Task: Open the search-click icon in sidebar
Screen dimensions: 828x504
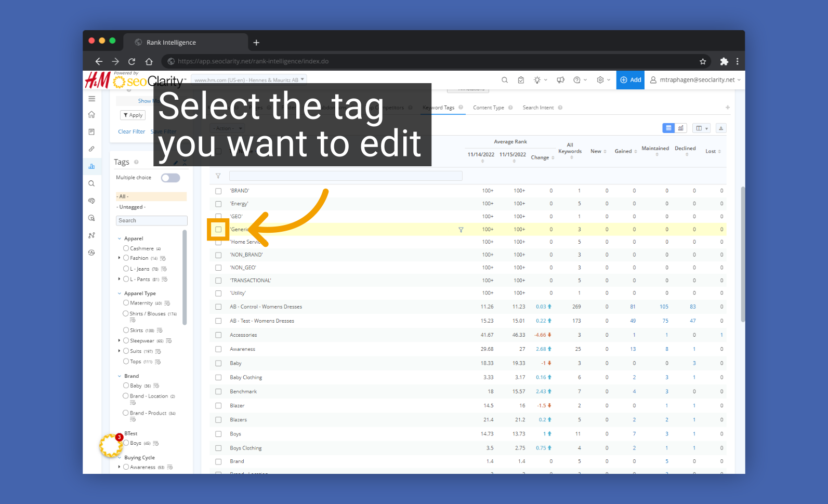Action: pyautogui.click(x=91, y=218)
